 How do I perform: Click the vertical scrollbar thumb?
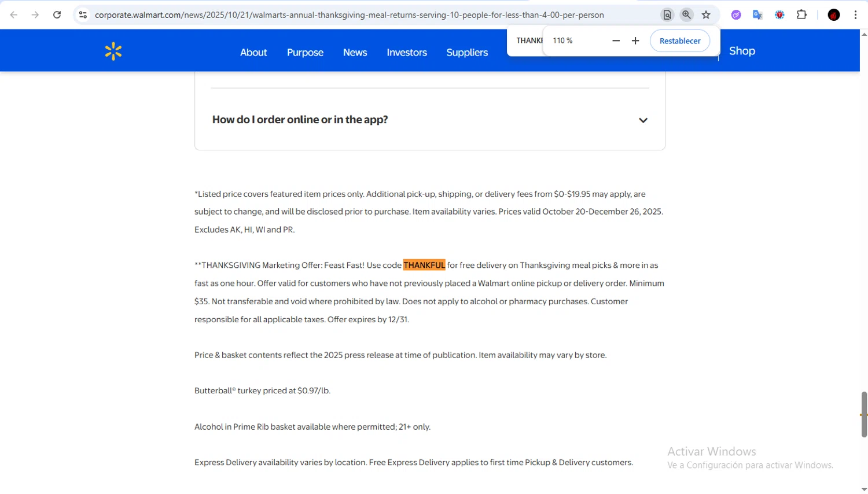tap(864, 414)
